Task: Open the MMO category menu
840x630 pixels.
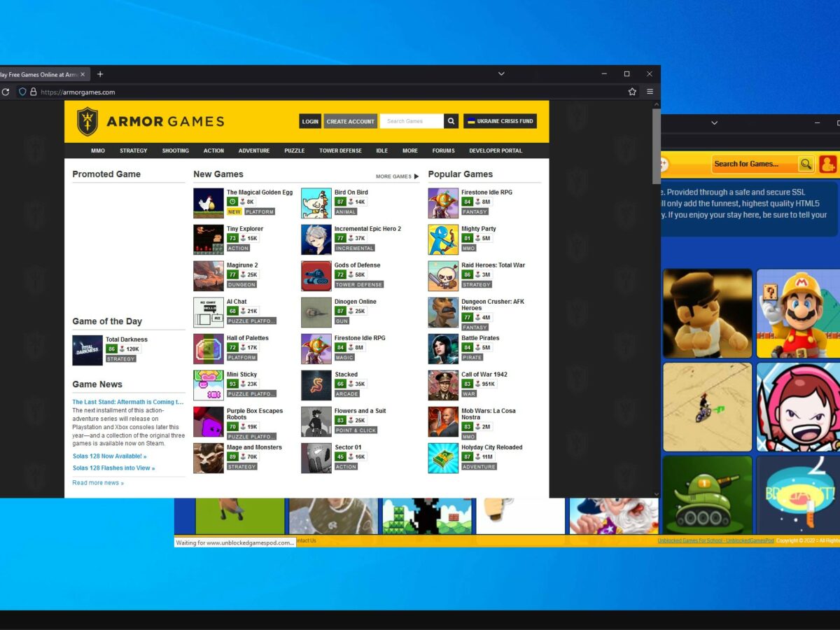Action: pyautogui.click(x=98, y=150)
